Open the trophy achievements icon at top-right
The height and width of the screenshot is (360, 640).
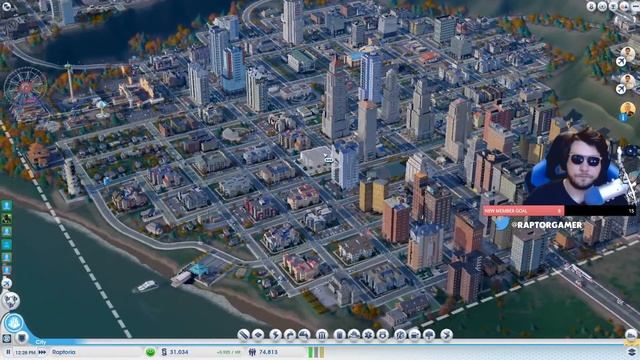coord(613,6)
